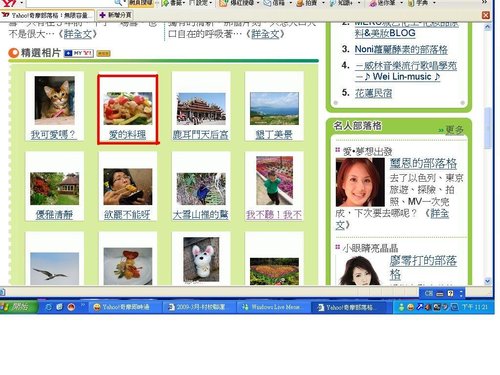Open the 廖零打的部落格 link
Screen dimensions: 500x375
point(423,267)
